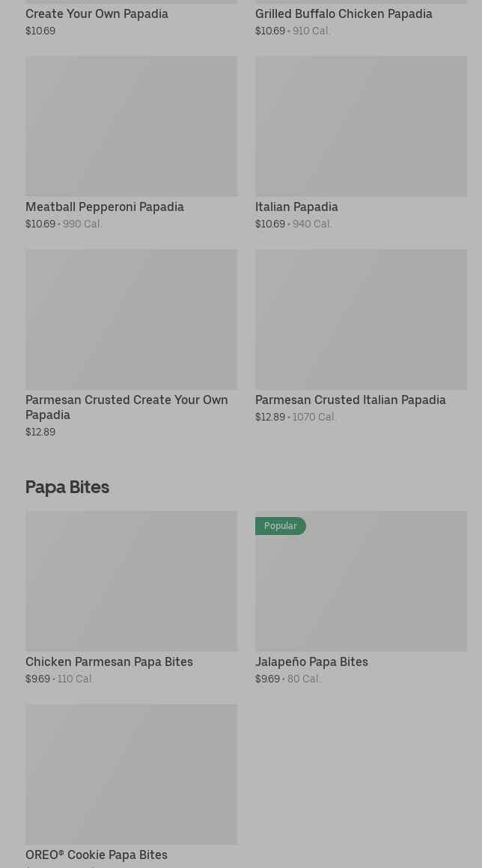Image resolution: width=482 pixels, height=868 pixels.
Task: Open the Meatball Pepperoni Papadia title link
Action: click(x=105, y=207)
